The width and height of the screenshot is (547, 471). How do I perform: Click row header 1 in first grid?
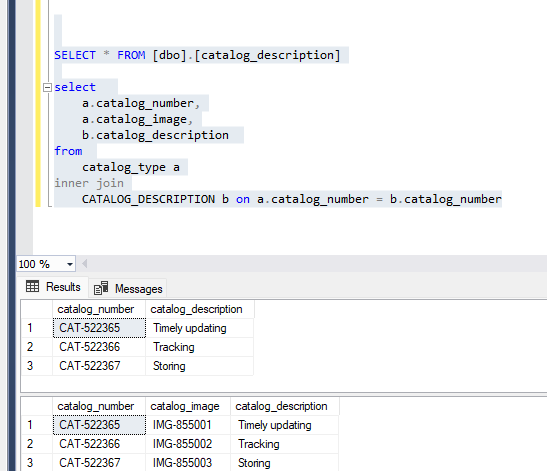tap(37, 328)
